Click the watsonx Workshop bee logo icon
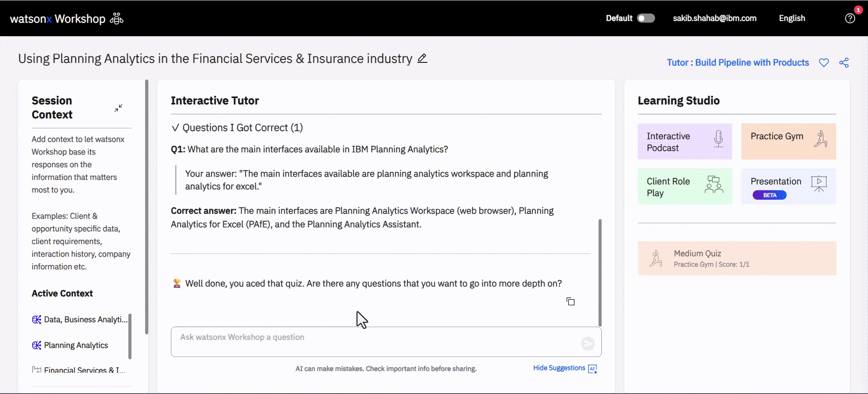Viewport: 868px width, 394px height. [x=117, y=19]
